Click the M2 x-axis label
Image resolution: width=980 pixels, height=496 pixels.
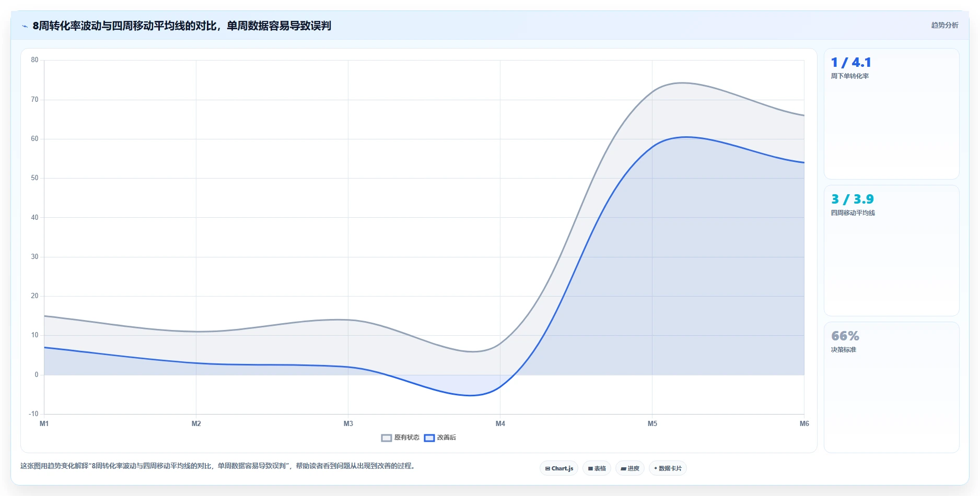[x=196, y=423]
